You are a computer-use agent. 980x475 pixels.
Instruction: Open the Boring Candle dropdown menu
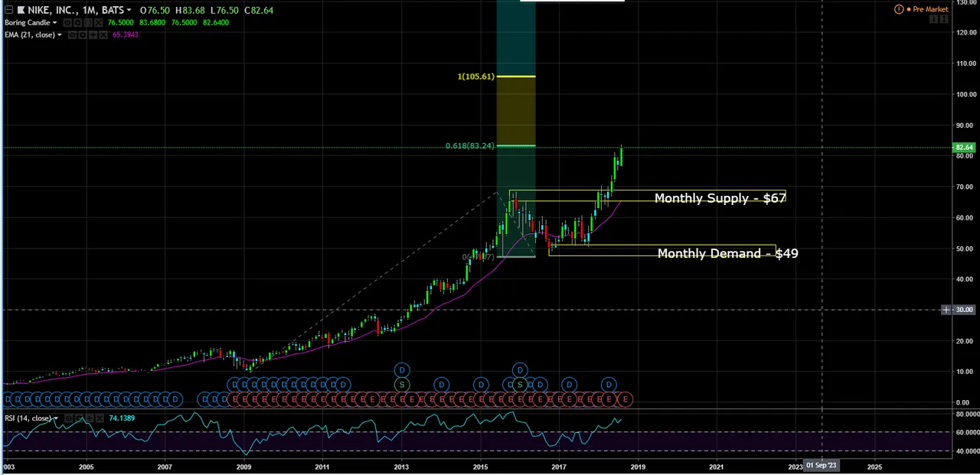point(54,23)
